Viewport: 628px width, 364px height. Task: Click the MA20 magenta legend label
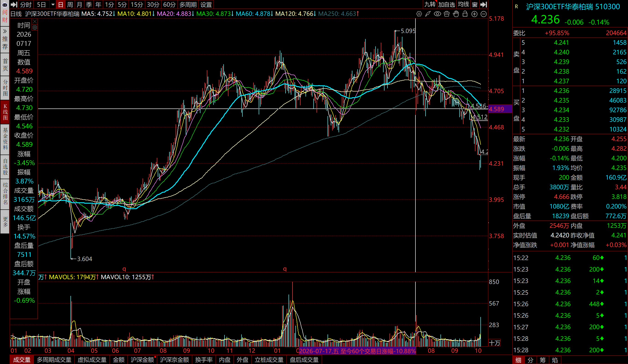click(175, 14)
